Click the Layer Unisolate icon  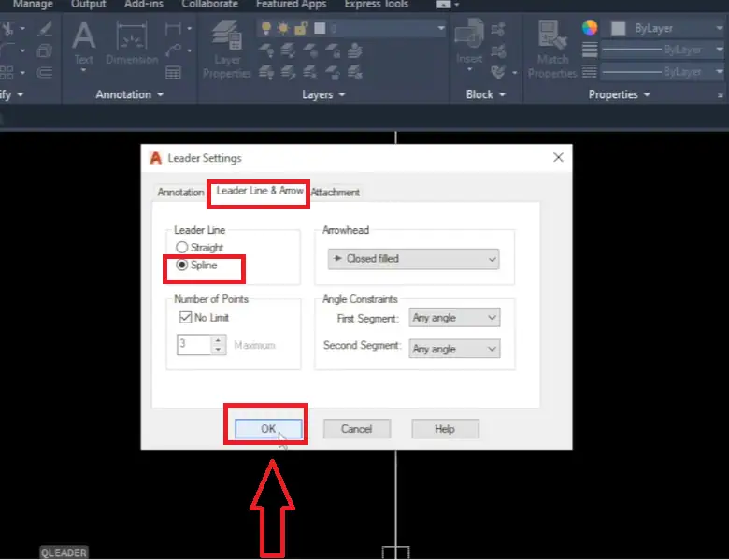[x=288, y=72]
